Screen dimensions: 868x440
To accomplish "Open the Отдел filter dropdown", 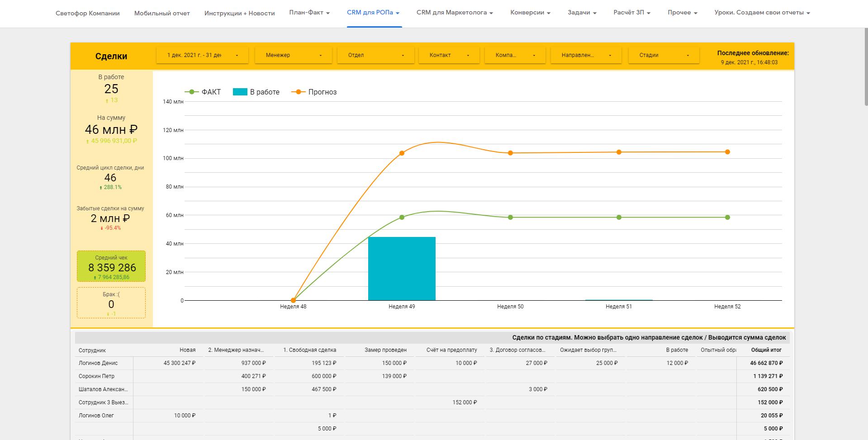I will [x=375, y=55].
